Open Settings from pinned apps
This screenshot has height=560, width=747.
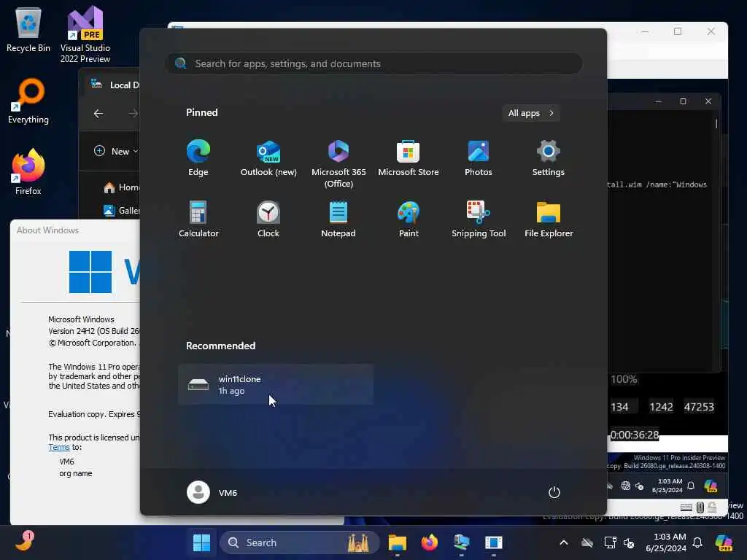point(549,158)
